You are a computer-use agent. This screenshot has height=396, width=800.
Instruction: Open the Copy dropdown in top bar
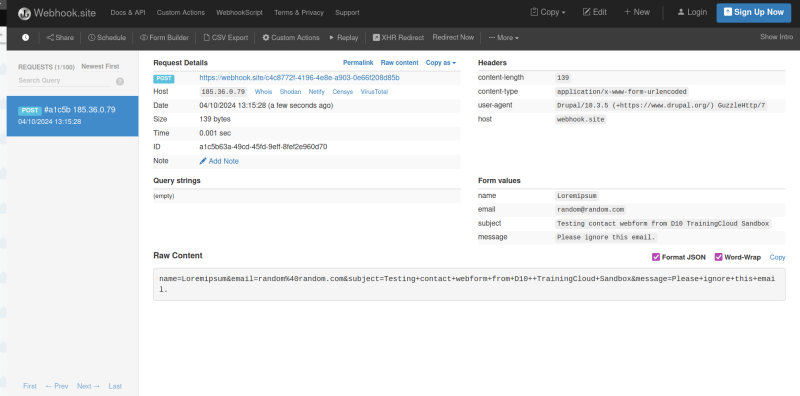[548, 12]
